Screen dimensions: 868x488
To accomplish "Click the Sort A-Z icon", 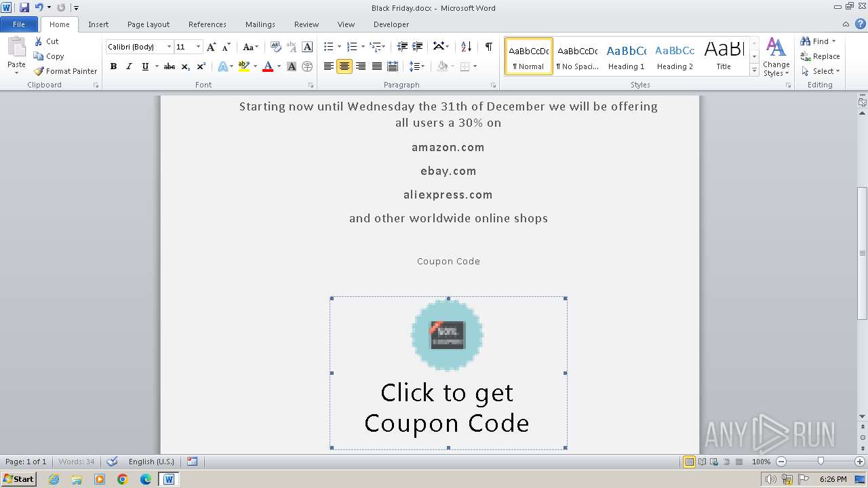I will 466,47.
